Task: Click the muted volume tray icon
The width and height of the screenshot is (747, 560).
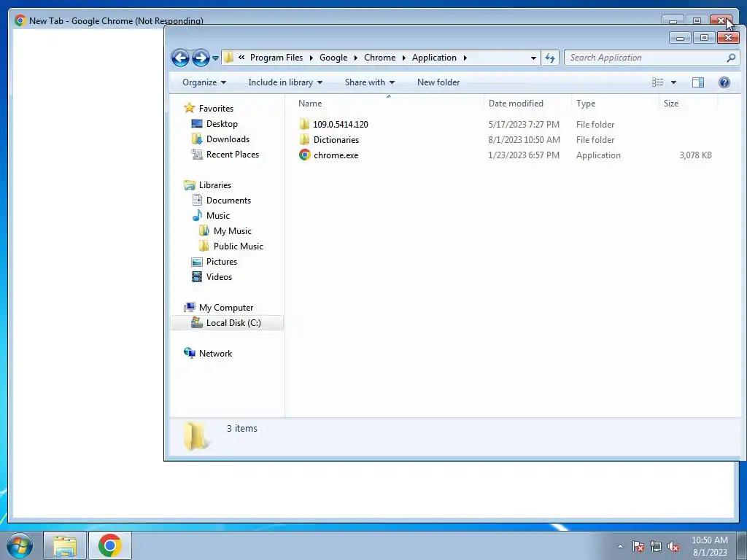Action: (x=673, y=546)
